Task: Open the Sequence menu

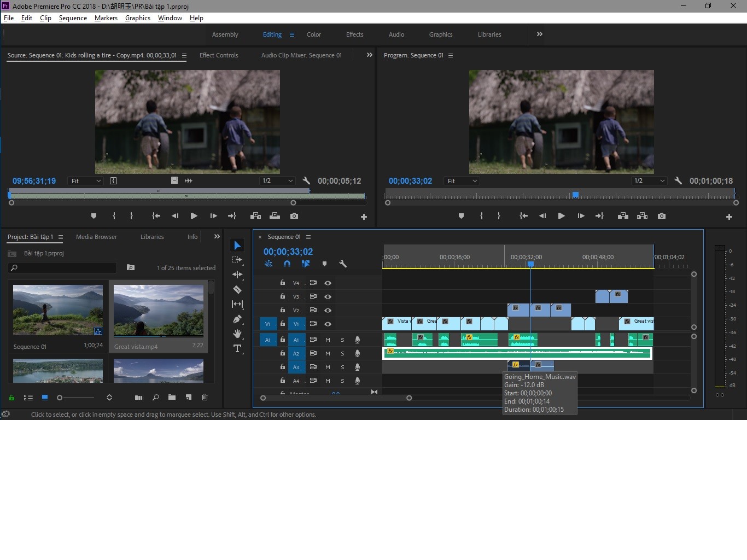Action: pyautogui.click(x=73, y=18)
